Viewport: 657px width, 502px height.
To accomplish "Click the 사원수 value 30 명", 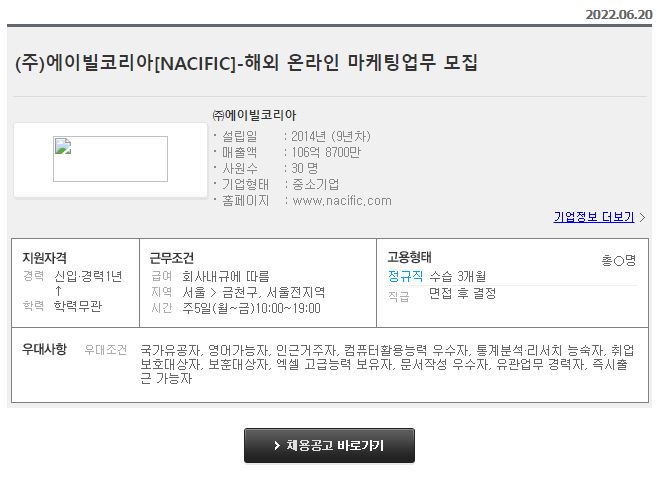I will tap(305, 168).
